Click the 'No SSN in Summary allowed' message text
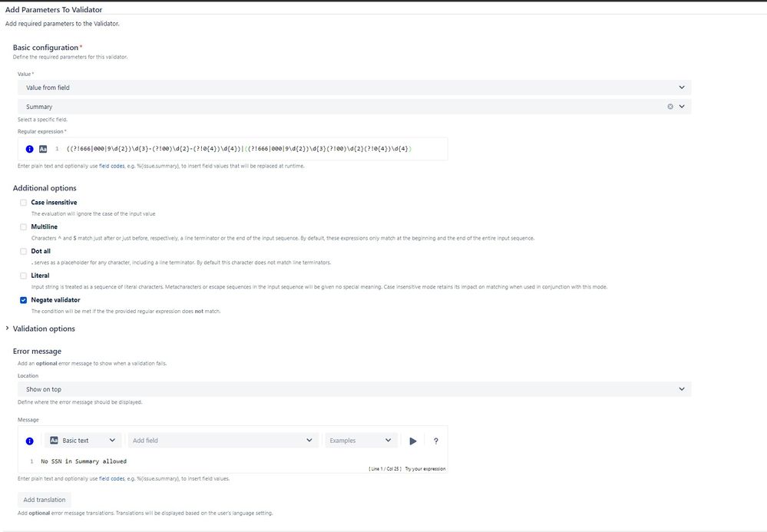The height and width of the screenshot is (532, 767). 84,461
